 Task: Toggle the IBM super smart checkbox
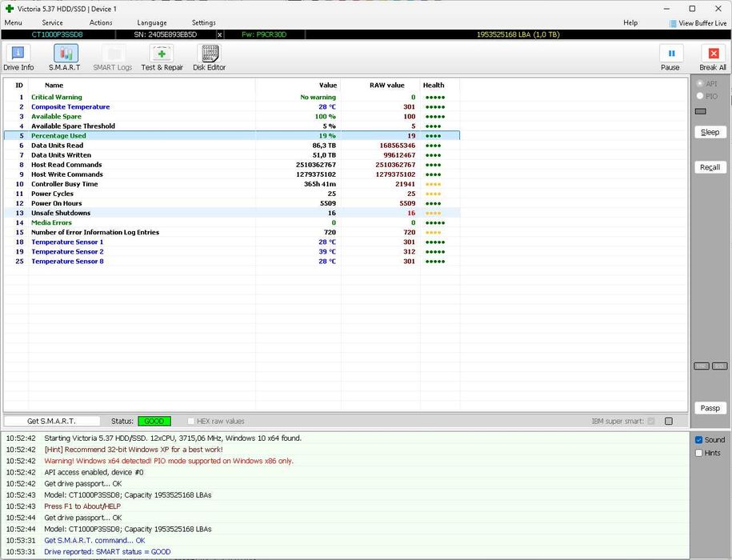[651, 421]
